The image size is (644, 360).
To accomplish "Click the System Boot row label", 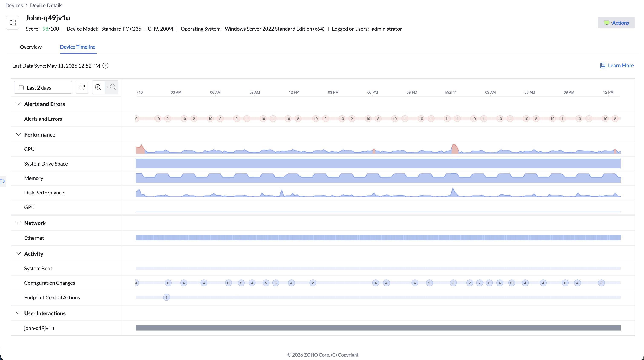I will (x=38, y=268).
